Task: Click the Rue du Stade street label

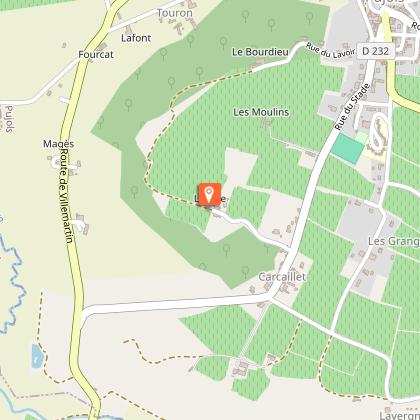Action: click(x=353, y=107)
